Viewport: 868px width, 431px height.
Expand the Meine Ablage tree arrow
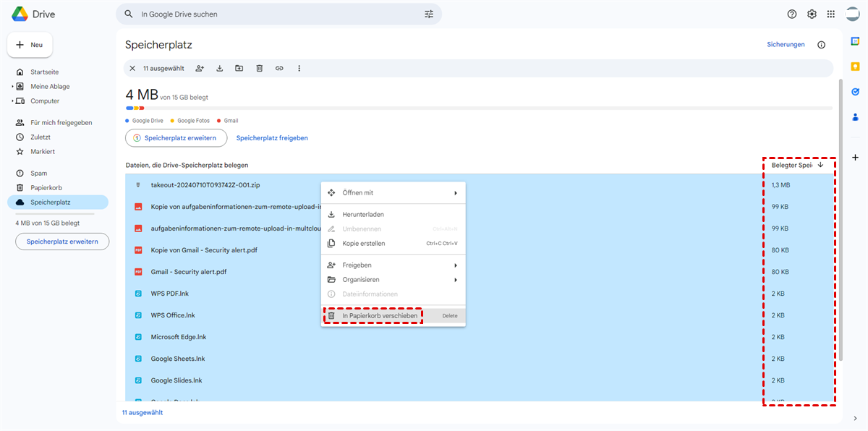point(12,87)
